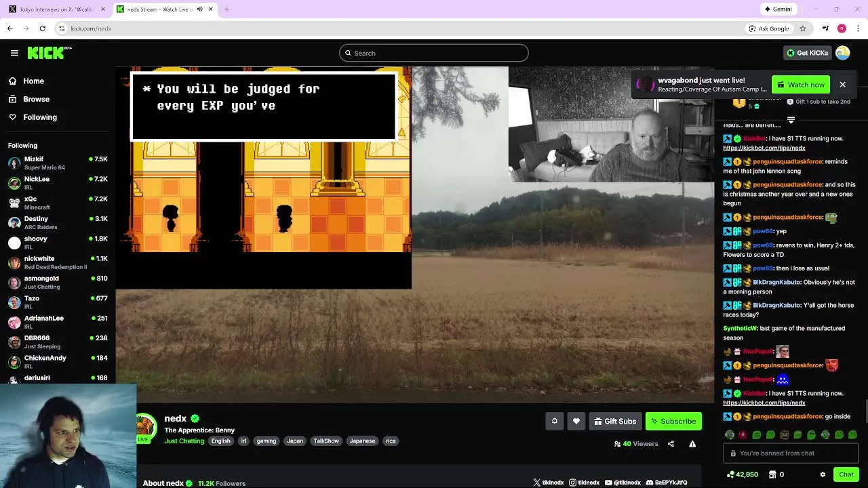Image resolution: width=868 pixels, height=488 pixels.
Task: Open xQc channel in Following list
Action: pos(58,203)
